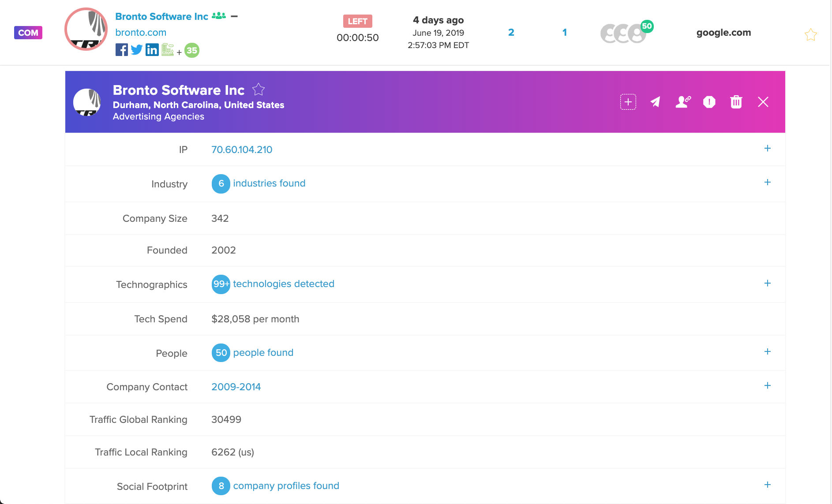Viewport: 832px width, 504px height.
Task: Expand the People row
Action: pyautogui.click(x=768, y=351)
